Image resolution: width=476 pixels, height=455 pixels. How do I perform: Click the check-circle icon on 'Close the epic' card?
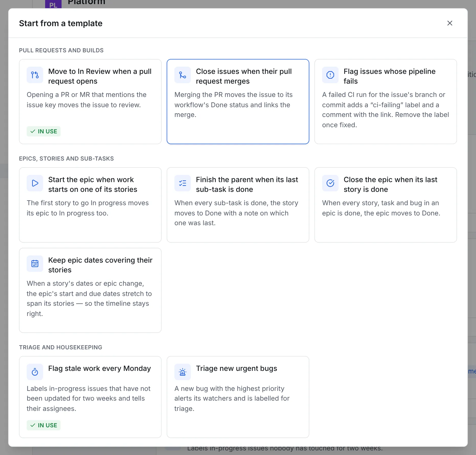coord(330,183)
